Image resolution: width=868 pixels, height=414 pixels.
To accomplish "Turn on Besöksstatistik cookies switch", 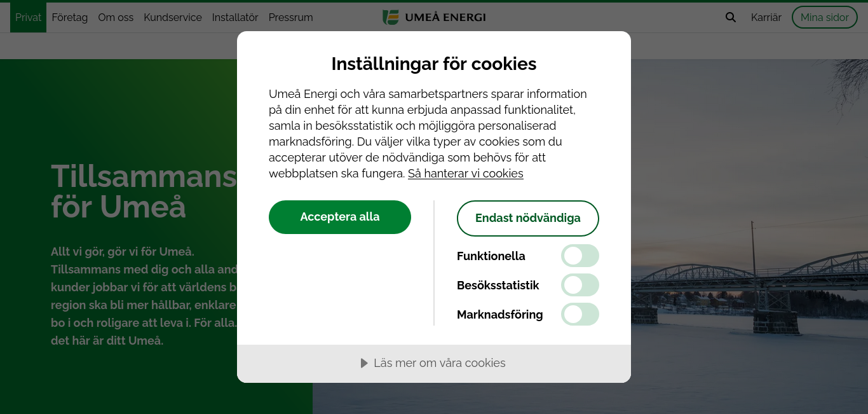I will 580,285.
